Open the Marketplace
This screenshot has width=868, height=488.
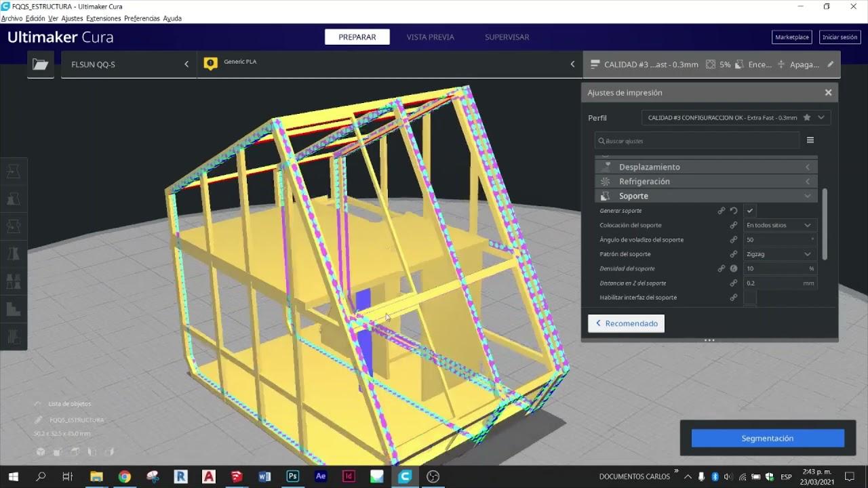tap(792, 37)
